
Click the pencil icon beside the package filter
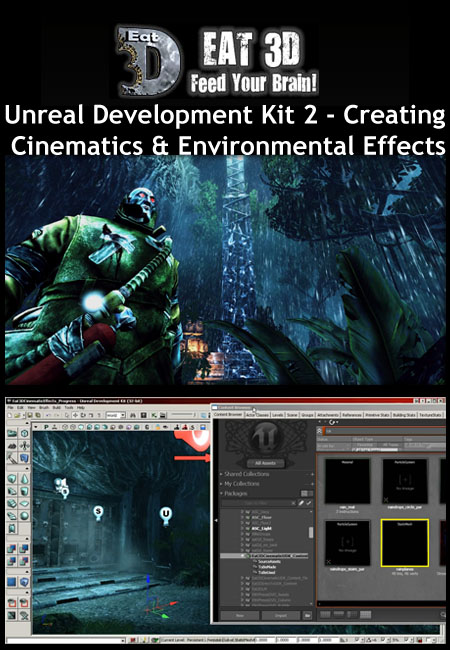[x=301, y=503]
